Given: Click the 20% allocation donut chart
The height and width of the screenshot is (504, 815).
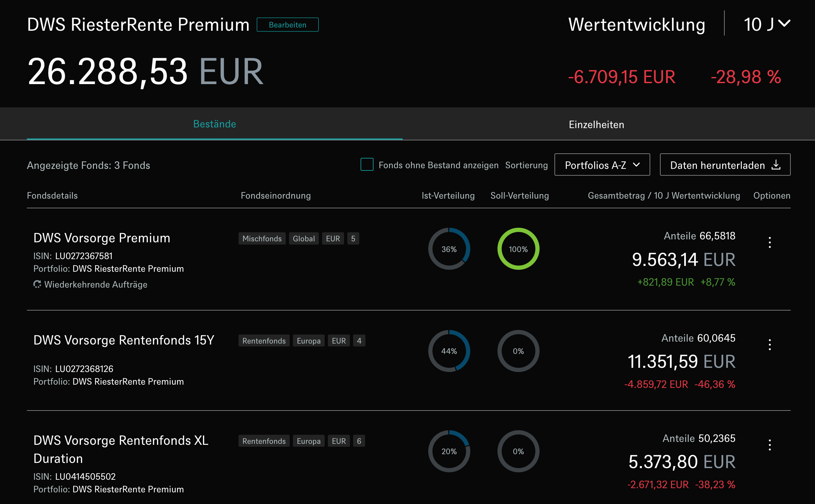Looking at the screenshot, I should [449, 451].
